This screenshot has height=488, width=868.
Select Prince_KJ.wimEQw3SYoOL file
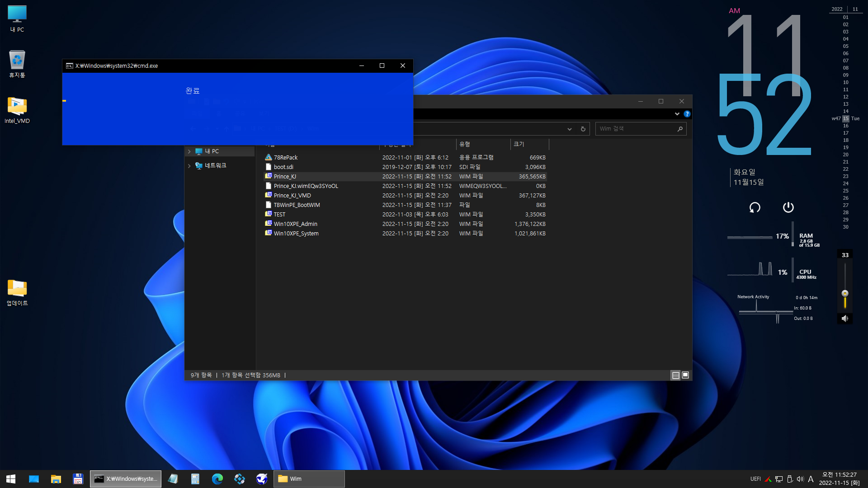[306, 186]
